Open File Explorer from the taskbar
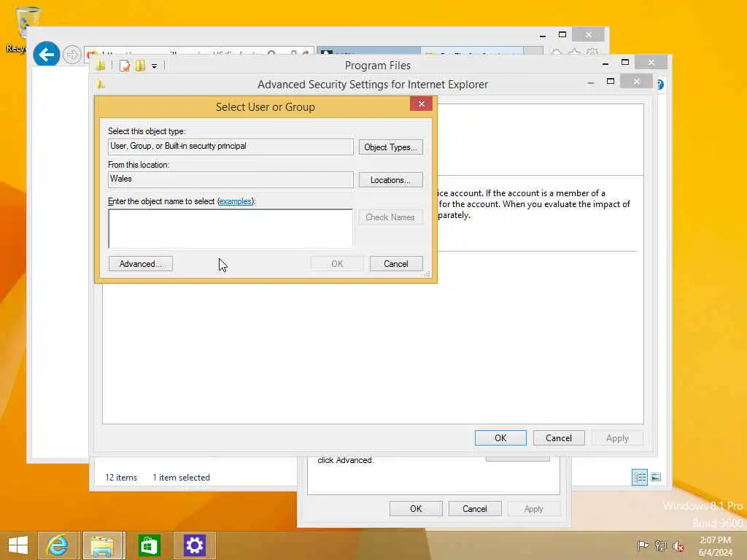This screenshot has height=560, width=747. point(103,545)
